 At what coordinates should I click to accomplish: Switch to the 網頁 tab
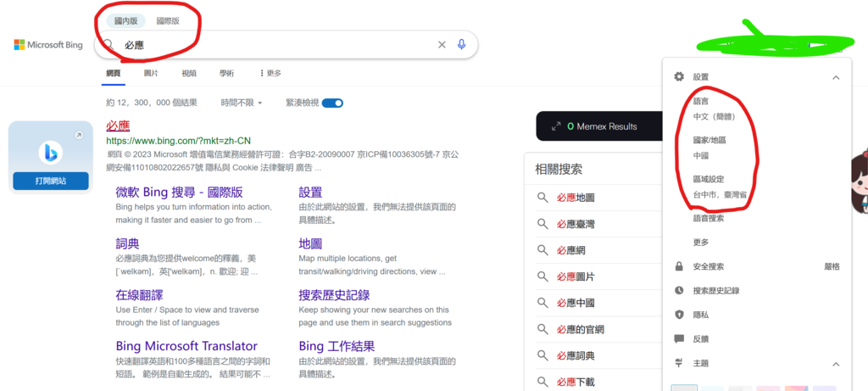[113, 73]
